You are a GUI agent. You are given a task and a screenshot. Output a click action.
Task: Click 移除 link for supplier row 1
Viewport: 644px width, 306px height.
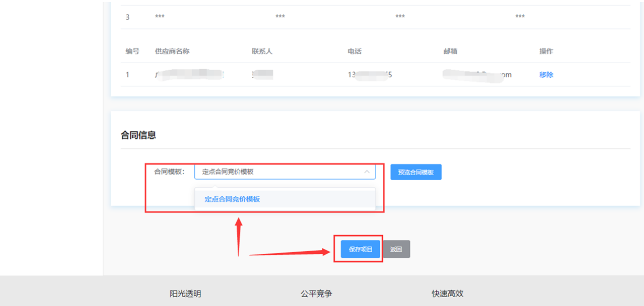pos(546,75)
